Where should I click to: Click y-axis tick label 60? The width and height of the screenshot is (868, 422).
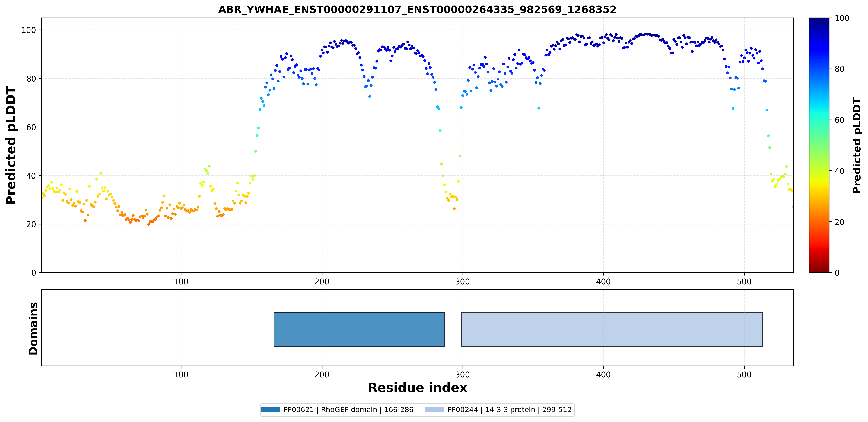click(x=31, y=127)
